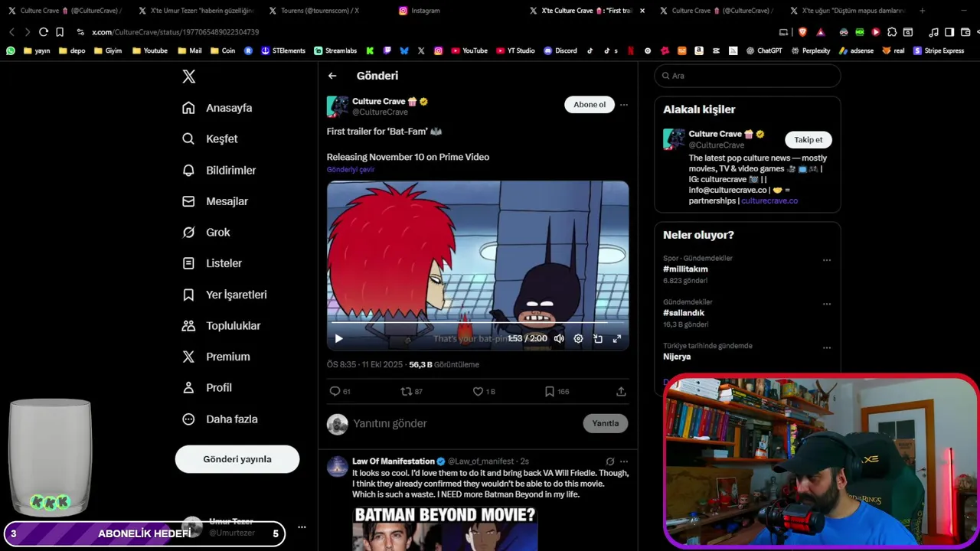The image size is (980, 551).
Task: Open the Nijerya trend
Action: (677, 357)
